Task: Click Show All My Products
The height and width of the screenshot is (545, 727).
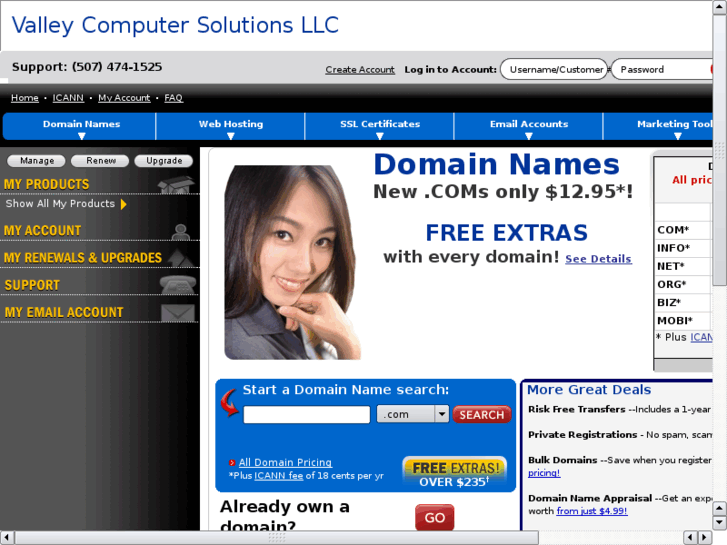Action: pos(60,204)
